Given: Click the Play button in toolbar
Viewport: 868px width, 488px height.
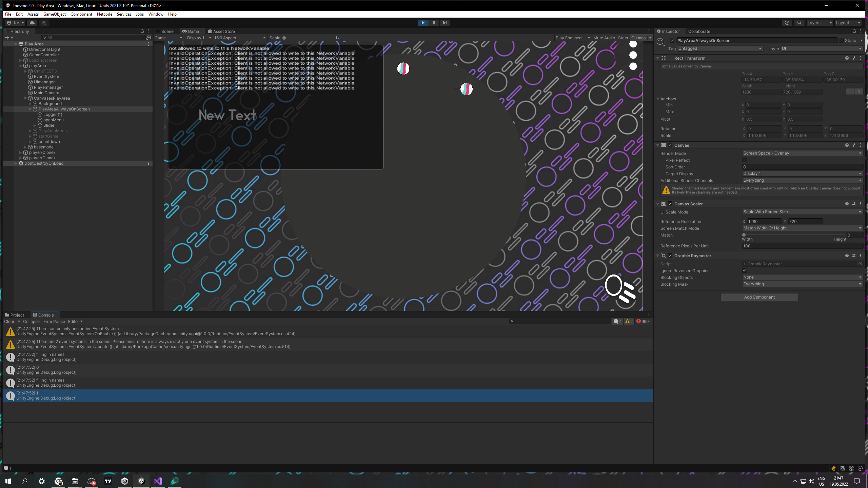Looking at the screenshot, I should pyautogui.click(x=423, y=23).
